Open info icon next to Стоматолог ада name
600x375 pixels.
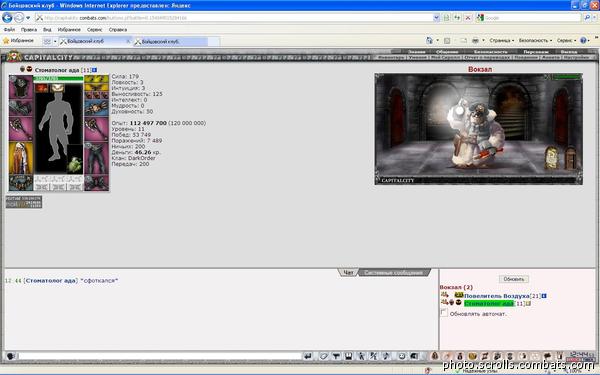point(95,70)
